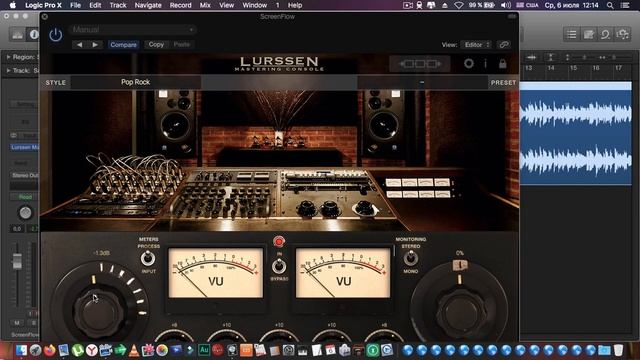Click the left VU meter
Screen dimensions: 640x360
[216, 273]
